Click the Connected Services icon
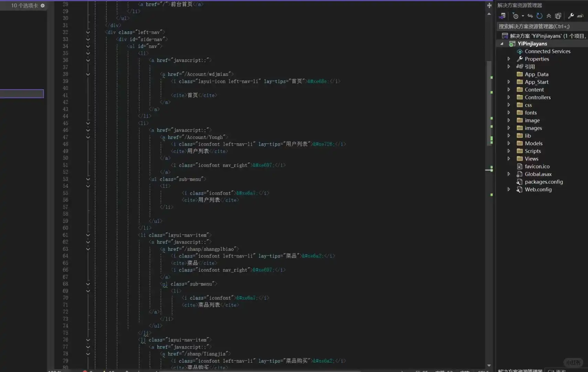The height and width of the screenshot is (372, 588). tap(520, 51)
